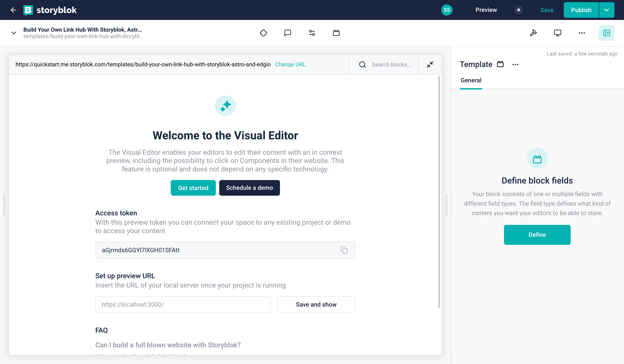Focus the preview URL input
Screen dimensions: 624x364
182,304
